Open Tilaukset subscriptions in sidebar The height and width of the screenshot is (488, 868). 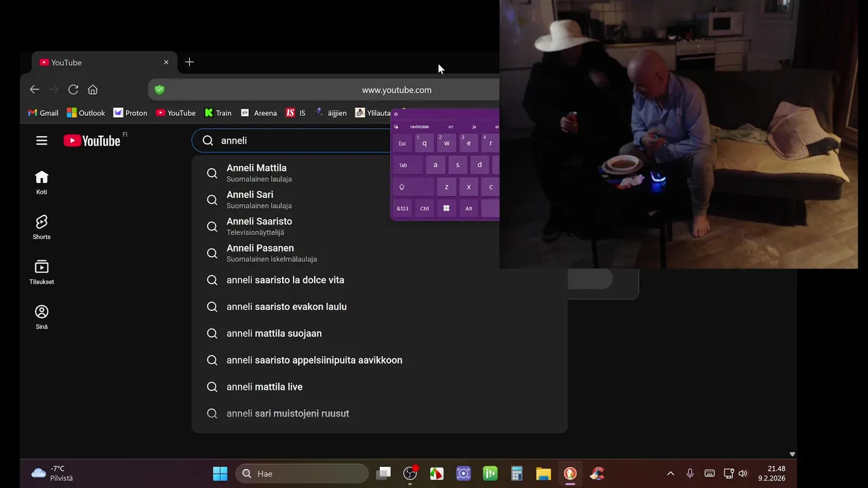tap(41, 272)
